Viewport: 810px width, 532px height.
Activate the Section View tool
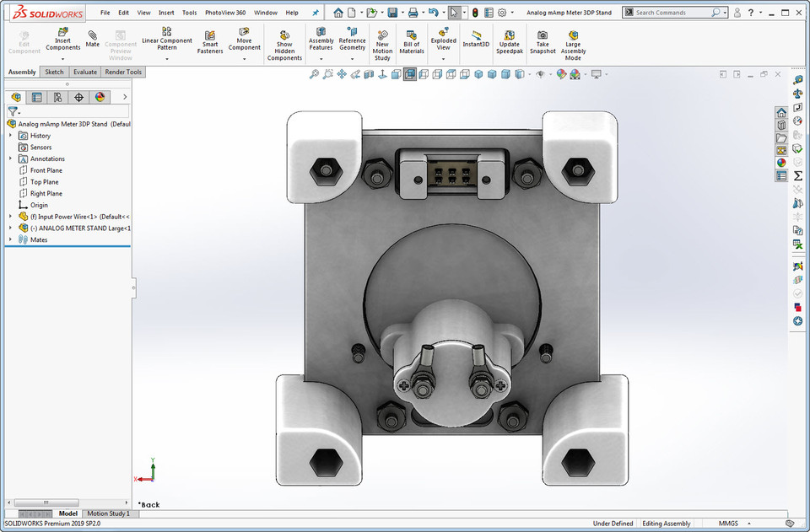click(x=370, y=74)
